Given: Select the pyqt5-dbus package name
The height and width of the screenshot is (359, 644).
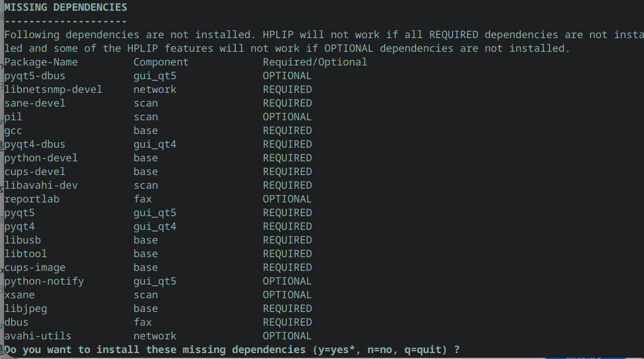Looking at the screenshot, I should tap(35, 76).
